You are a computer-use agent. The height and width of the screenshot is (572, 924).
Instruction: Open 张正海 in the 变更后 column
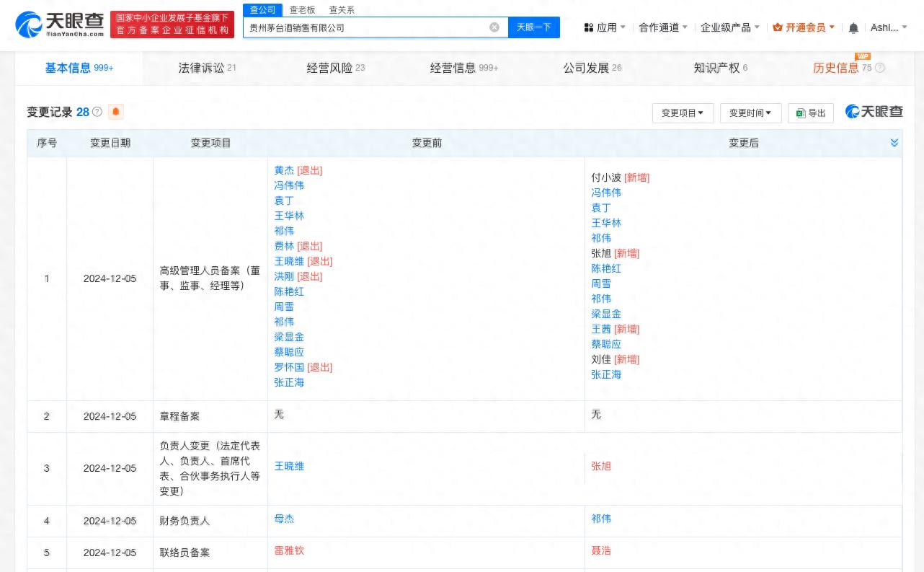[x=606, y=374]
